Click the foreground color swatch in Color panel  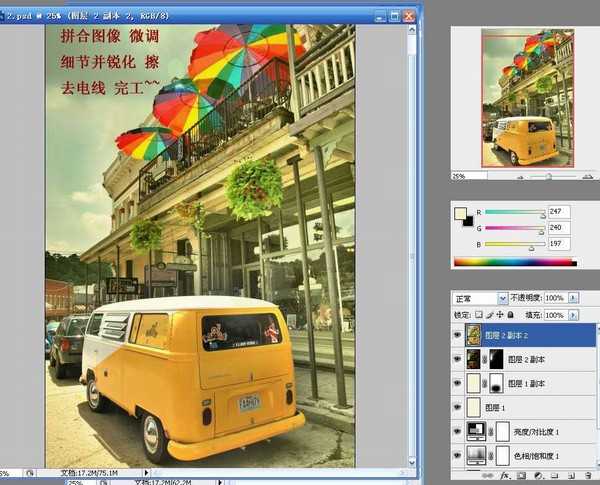pyautogui.click(x=461, y=214)
